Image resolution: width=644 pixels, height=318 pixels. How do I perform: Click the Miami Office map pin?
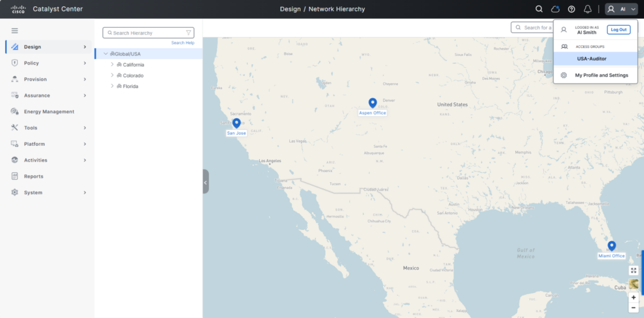(x=611, y=246)
